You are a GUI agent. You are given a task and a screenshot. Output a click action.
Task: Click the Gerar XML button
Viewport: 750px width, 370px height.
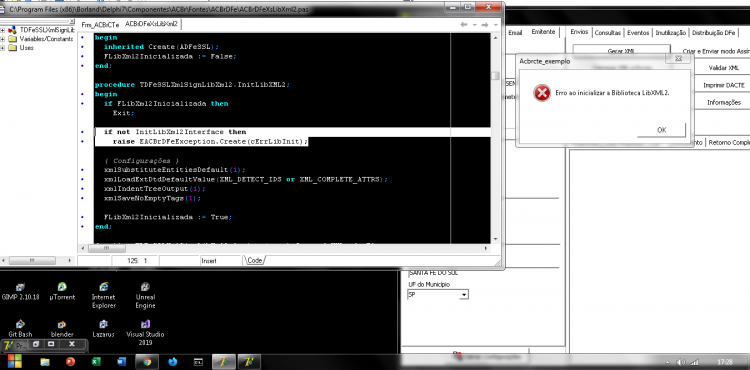point(621,51)
